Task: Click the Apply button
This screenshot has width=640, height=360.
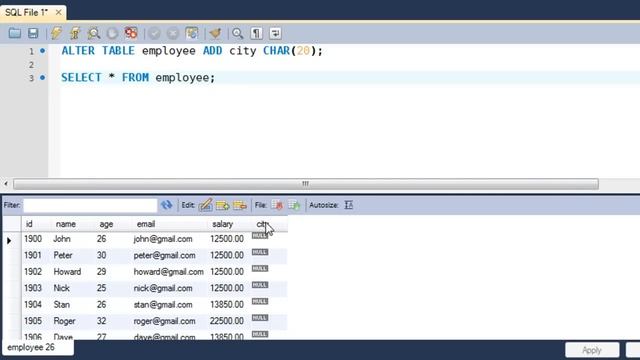Action: (592, 350)
